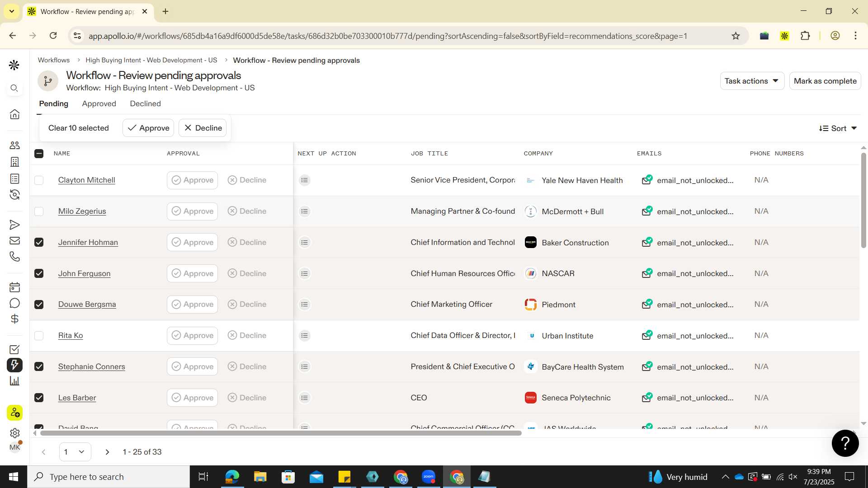Reload the page with refresh icon
Viewport: 868px width, 488px height.
(x=53, y=36)
